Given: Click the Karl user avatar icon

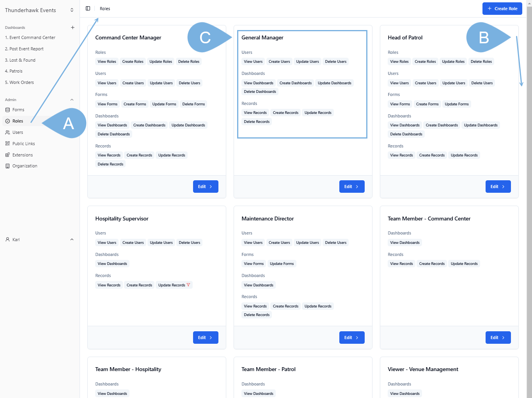Looking at the screenshot, I should [x=7, y=240].
